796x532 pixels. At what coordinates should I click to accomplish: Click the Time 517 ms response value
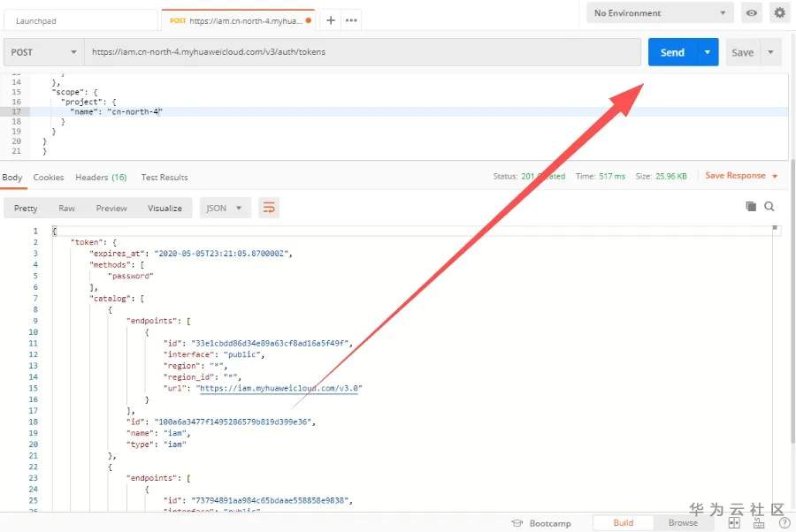(612, 177)
